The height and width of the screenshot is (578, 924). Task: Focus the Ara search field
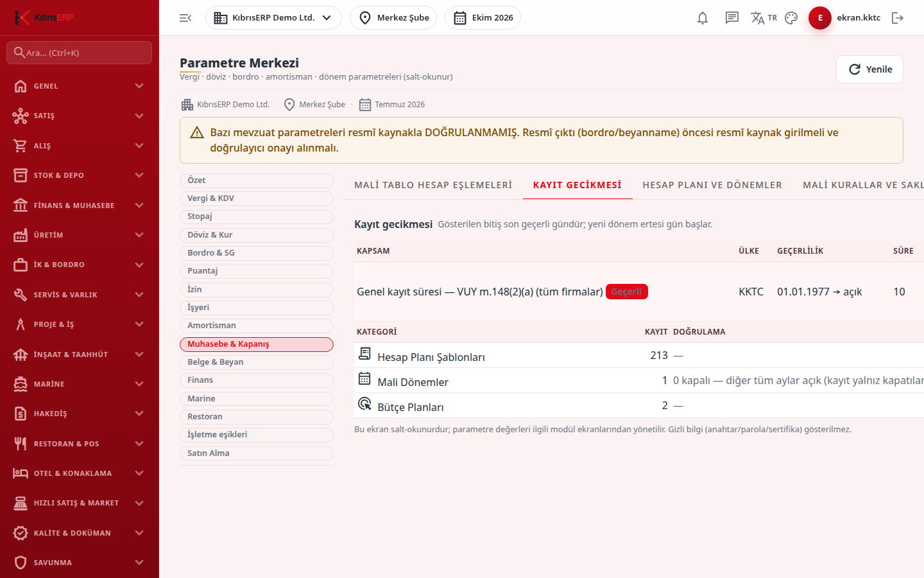click(x=80, y=53)
